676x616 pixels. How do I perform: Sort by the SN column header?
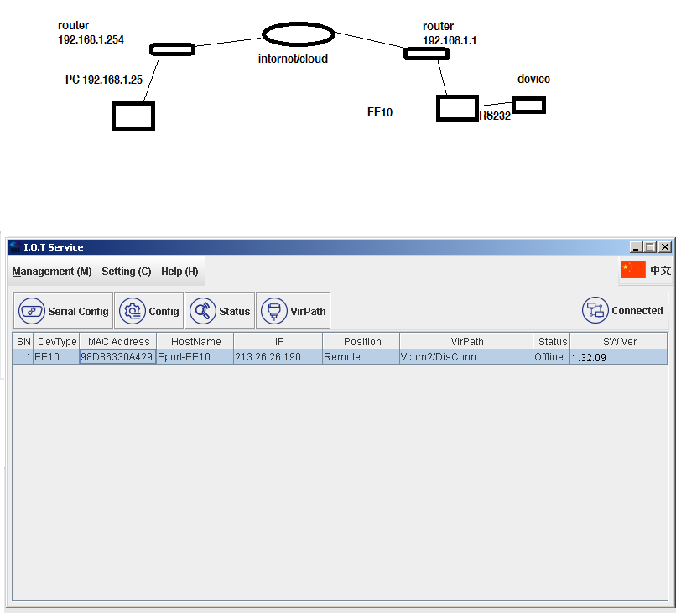(23, 342)
